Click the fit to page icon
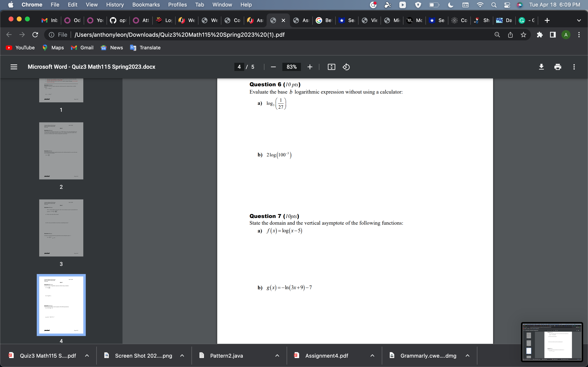 click(x=331, y=67)
